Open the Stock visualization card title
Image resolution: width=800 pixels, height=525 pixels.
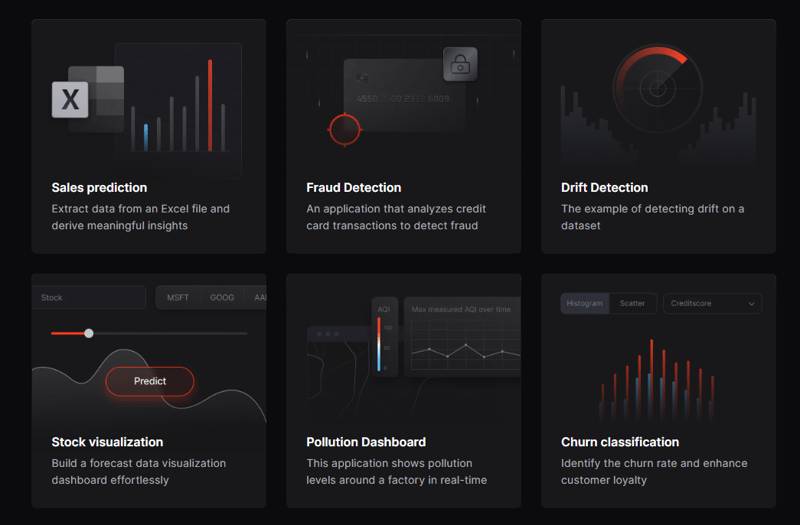click(x=107, y=442)
